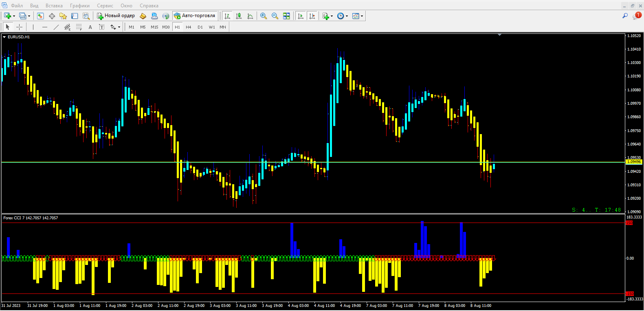Open the indicators list dropdown arrow
Viewport: 644px width, 311px height.
coord(332,16)
